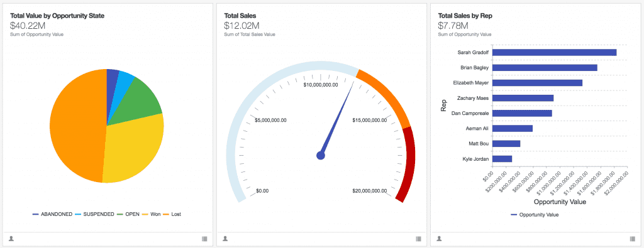Click the gauge needle hub

point(321,155)
